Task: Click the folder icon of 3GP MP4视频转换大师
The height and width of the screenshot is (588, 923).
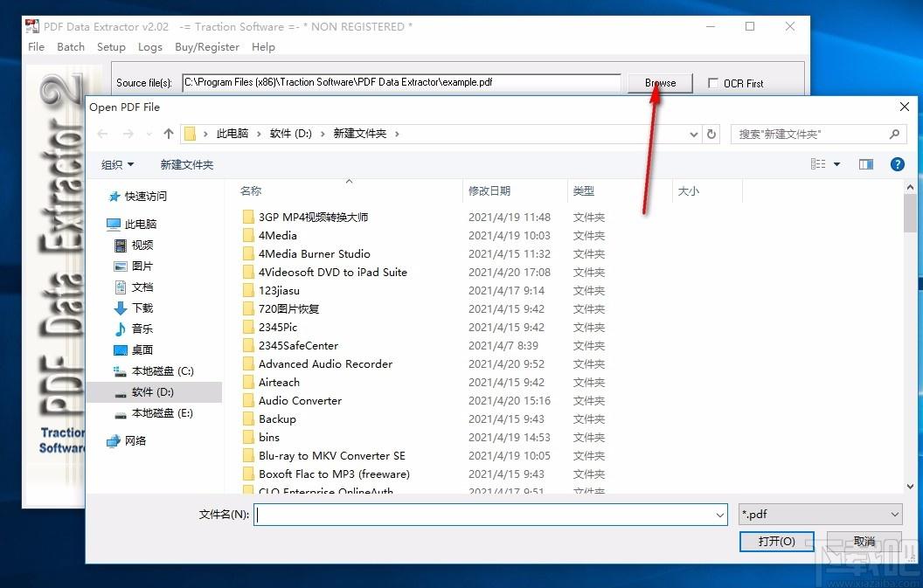Action: [x=248, y=218]
